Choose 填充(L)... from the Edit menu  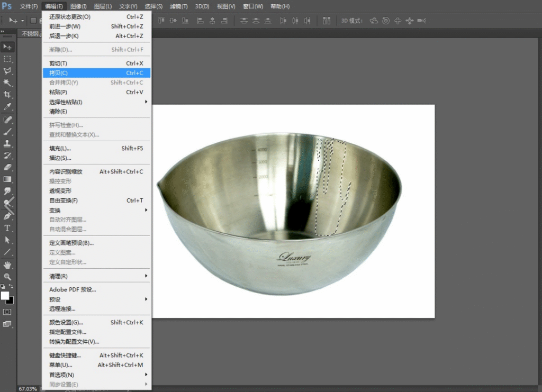tap(96, 149)
